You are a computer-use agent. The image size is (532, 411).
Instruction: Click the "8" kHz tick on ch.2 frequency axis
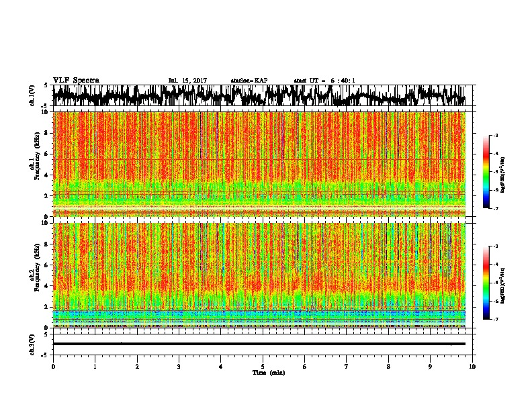(x=46, y=244)
